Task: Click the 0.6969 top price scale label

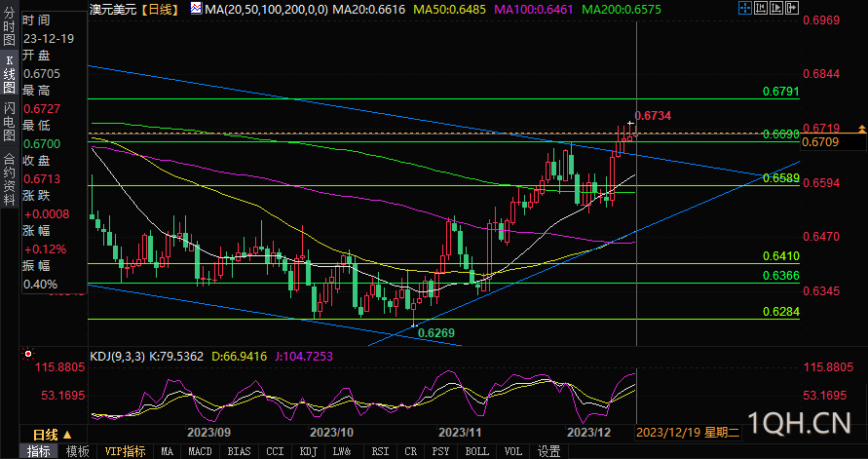Action: pyautogui.click(x=822, y=20)
